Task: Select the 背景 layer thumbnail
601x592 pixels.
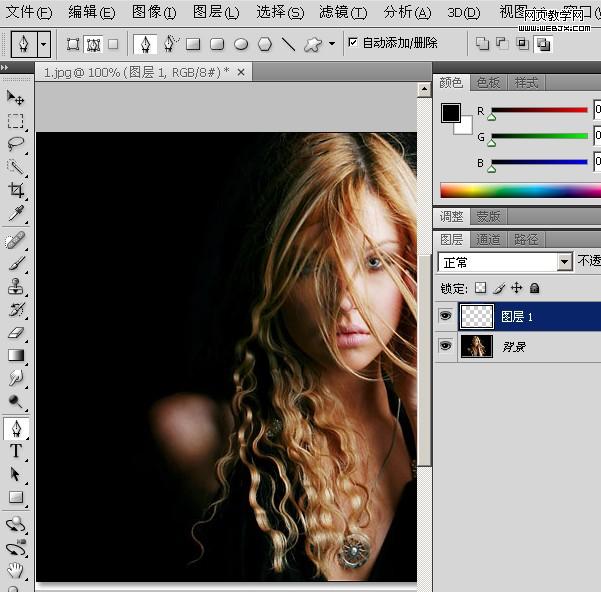Action: pyautogui.click(x=476, y=346)
